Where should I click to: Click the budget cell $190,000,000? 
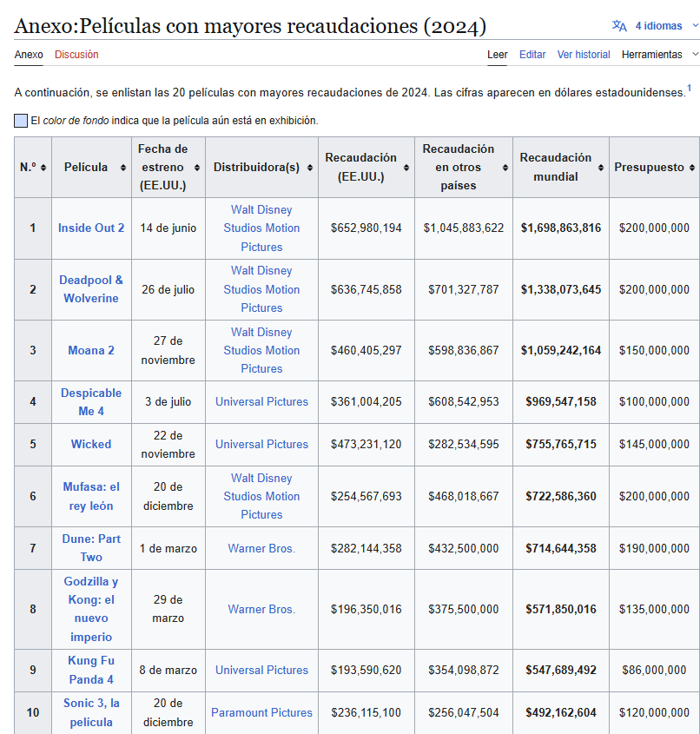click(654, 548)
